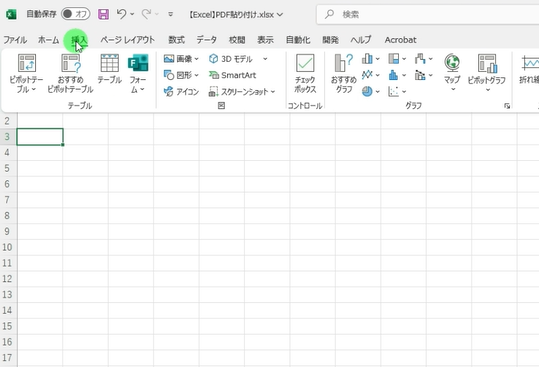The width and height of the screenshot is (539, 367).
Task: Insert a SmartArt graphic
Action: pos(233,75)
